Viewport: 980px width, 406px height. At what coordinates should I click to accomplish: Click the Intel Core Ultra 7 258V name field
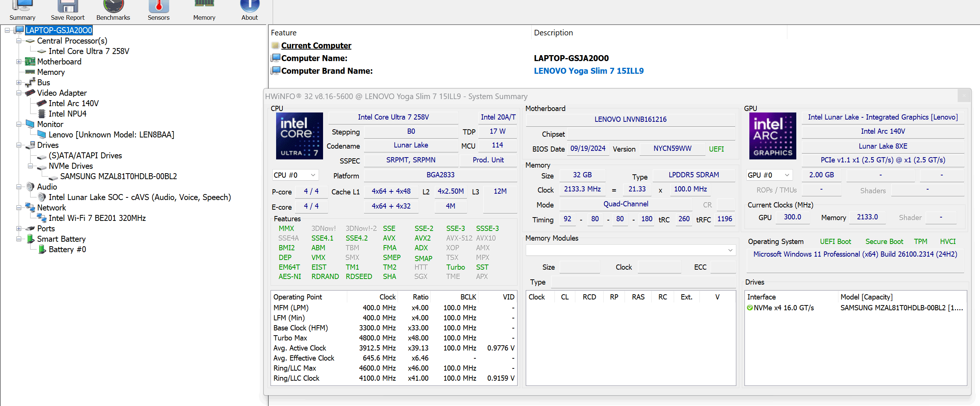(393, 117)
